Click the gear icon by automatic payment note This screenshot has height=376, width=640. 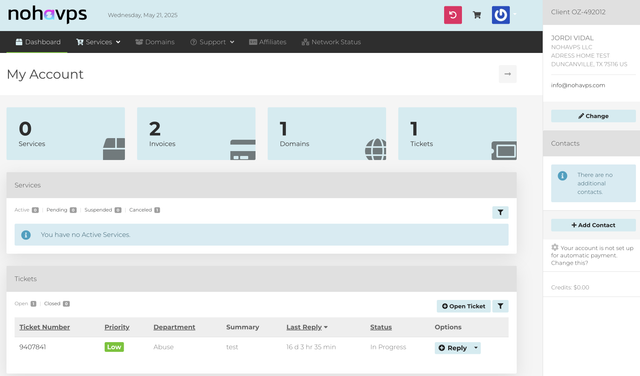555,247
